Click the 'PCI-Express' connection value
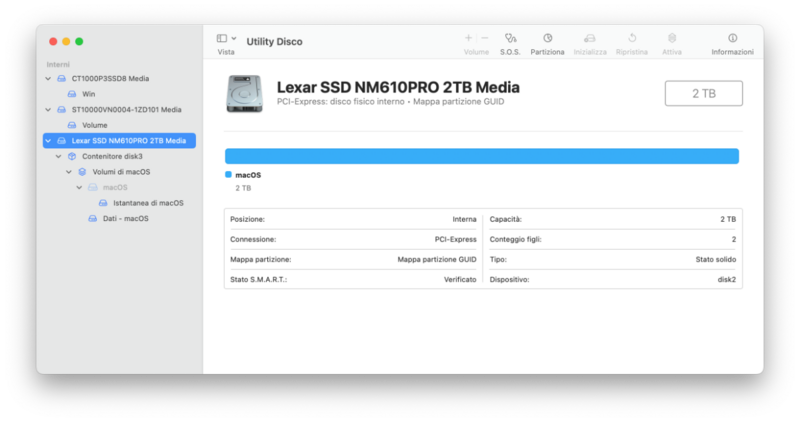The image size is (800, 422). [456, 239]
